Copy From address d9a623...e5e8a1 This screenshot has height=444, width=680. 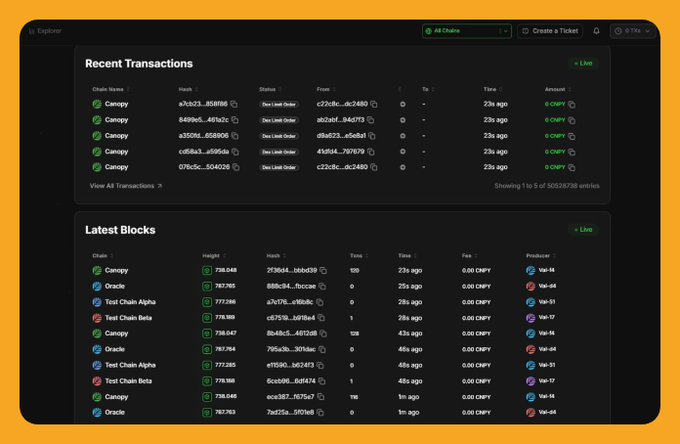point(372,136)
